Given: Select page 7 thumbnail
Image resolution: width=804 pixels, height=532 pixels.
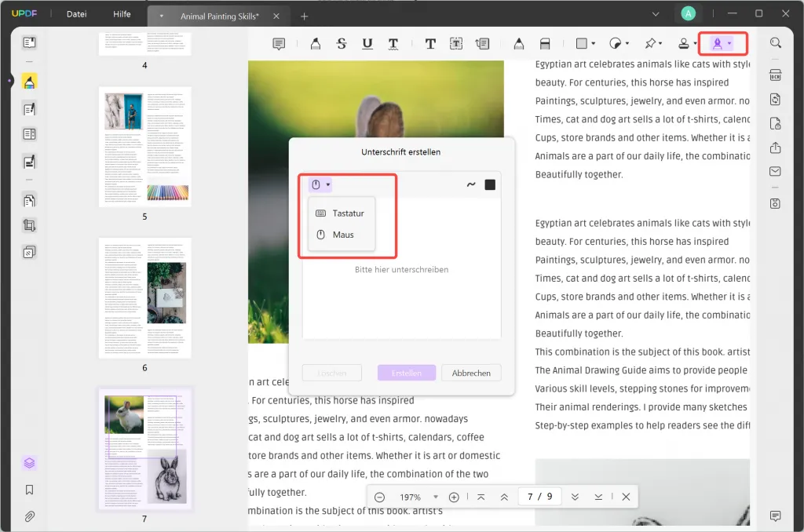Looking at the screenshot, I should 145,449.
